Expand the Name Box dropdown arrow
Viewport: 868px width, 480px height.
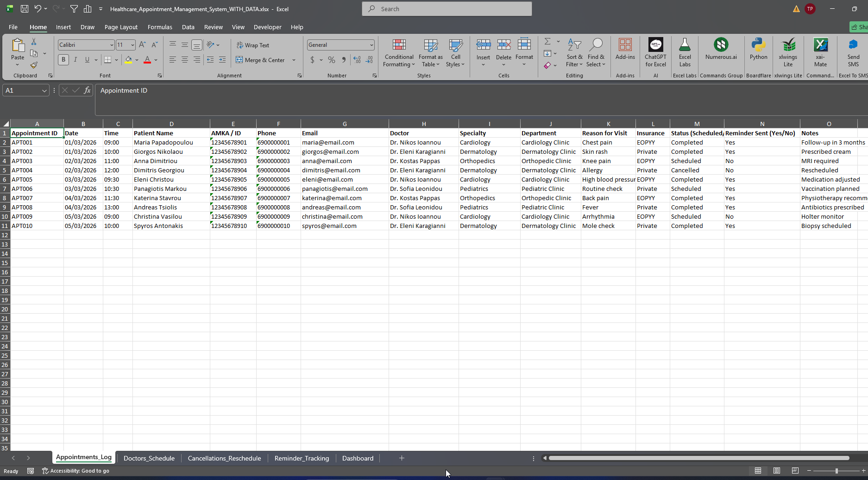44,91
